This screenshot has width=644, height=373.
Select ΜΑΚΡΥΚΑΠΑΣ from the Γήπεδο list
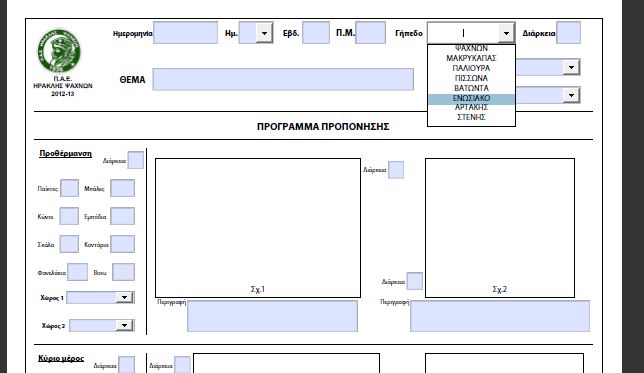[471, 58]
